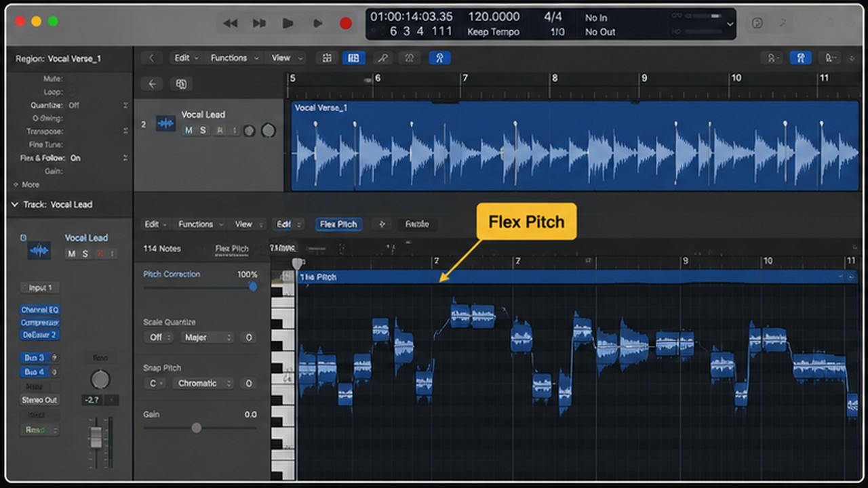Image resolution: width=868 pixels, height=488 pixels.
Task: Click the Bus 3 send level knob
Action: pos(54,357)
